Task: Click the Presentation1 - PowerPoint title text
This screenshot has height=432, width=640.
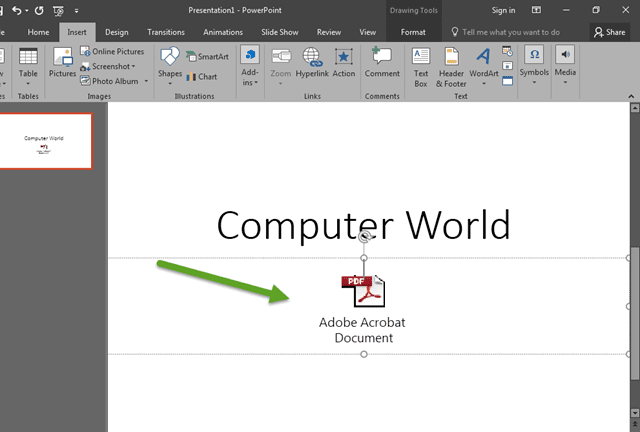Action: click(235, 11)
